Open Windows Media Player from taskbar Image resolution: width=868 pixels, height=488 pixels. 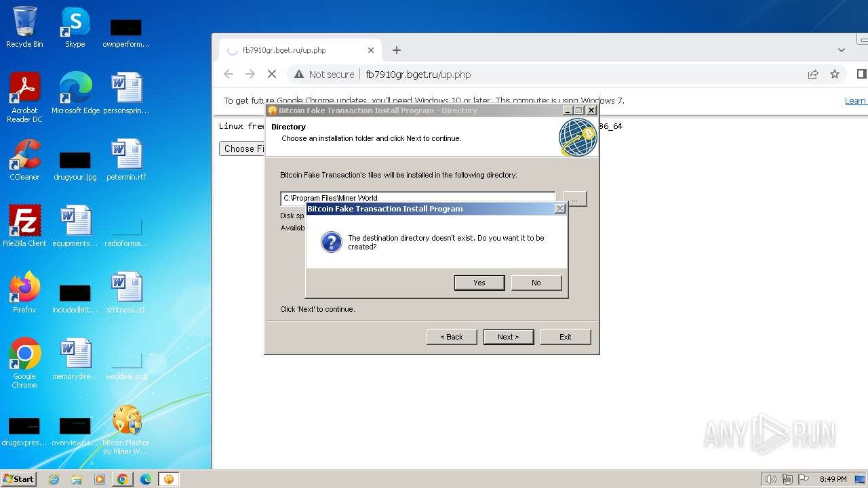[x=100, y=479]
